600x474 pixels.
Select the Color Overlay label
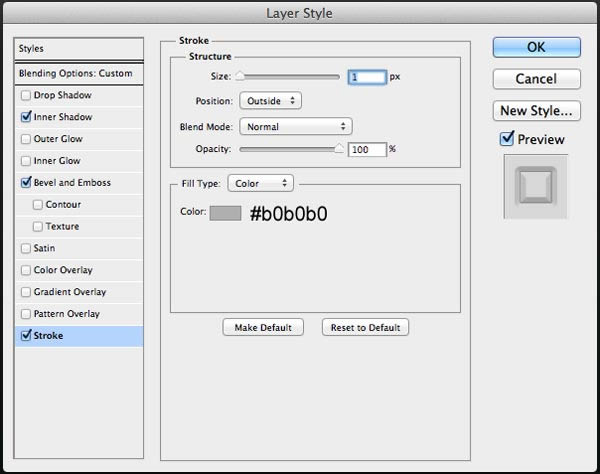point(63,270)
